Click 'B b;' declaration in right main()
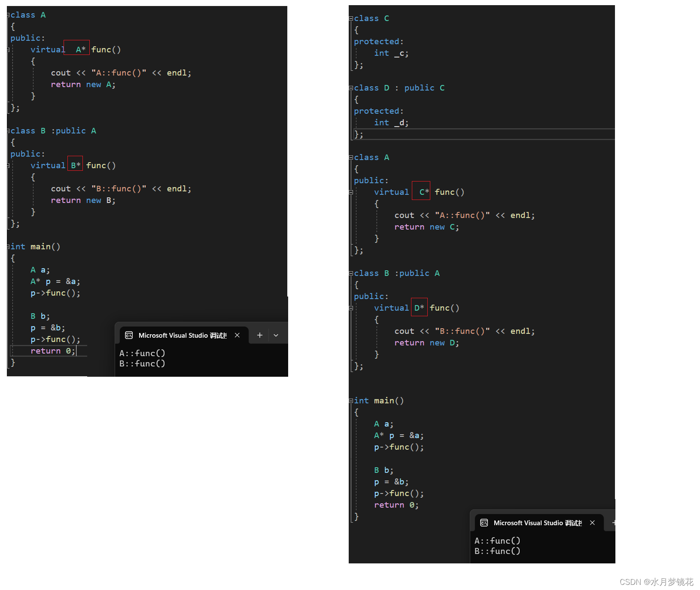 [384, 470]
